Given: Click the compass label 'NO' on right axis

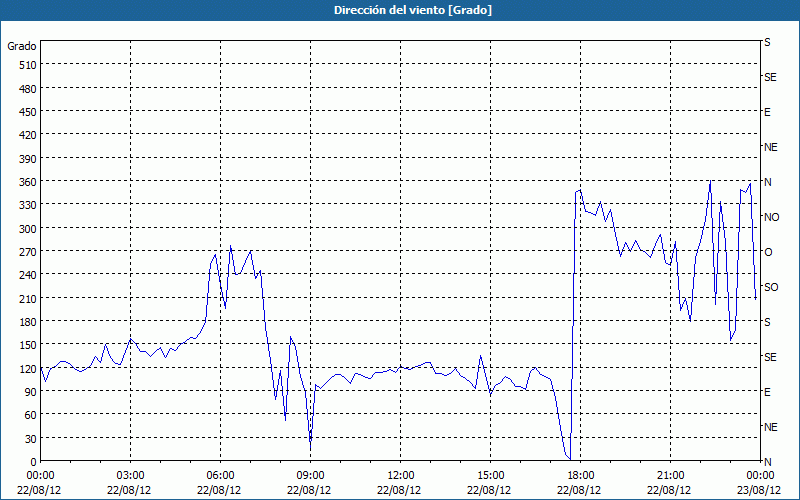Looking at the screenshot, I should click(x=771, y=217).
